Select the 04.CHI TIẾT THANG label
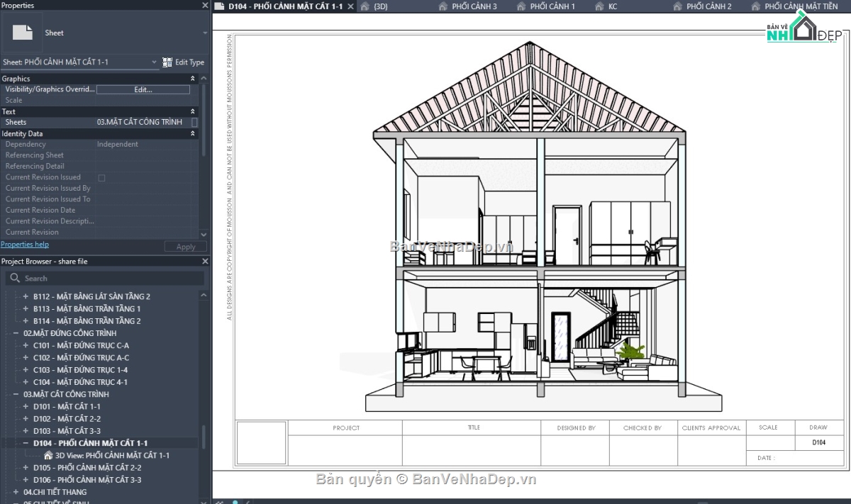This screenshot has width=851, height=504. (x=55, y=492)
